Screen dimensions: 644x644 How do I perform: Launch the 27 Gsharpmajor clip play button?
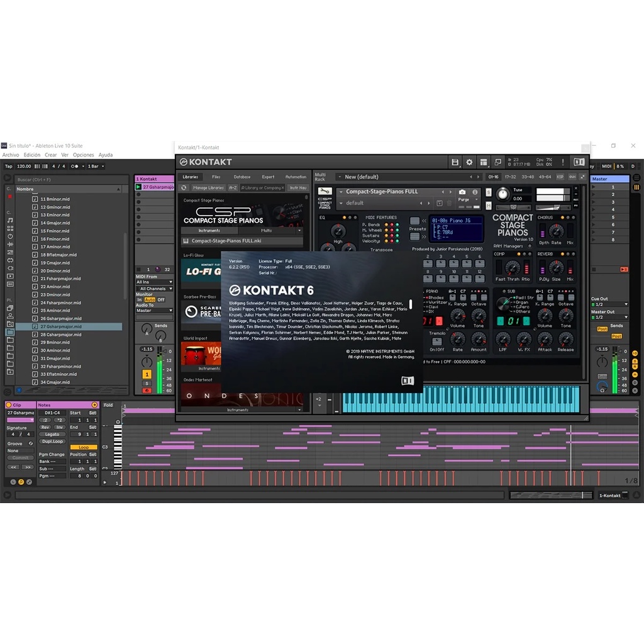139,187
